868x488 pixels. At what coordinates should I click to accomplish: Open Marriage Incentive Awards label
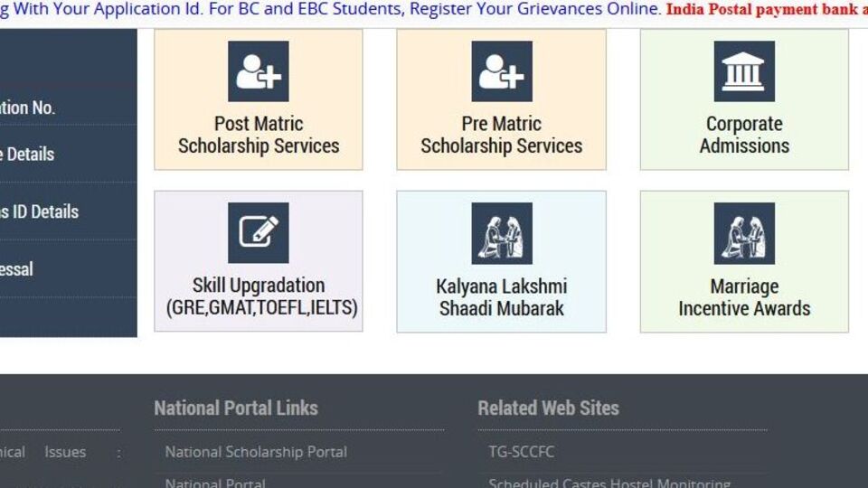(744, 297)
